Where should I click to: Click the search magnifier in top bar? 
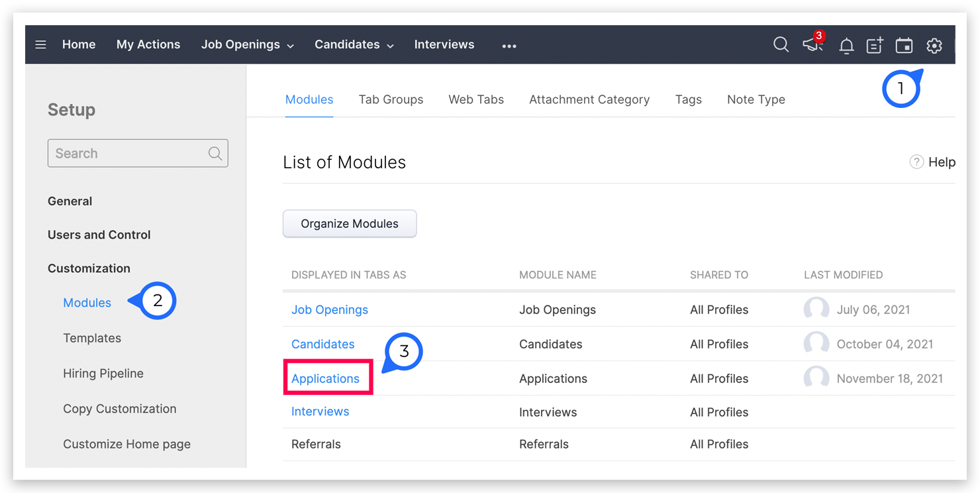(781, 45)
